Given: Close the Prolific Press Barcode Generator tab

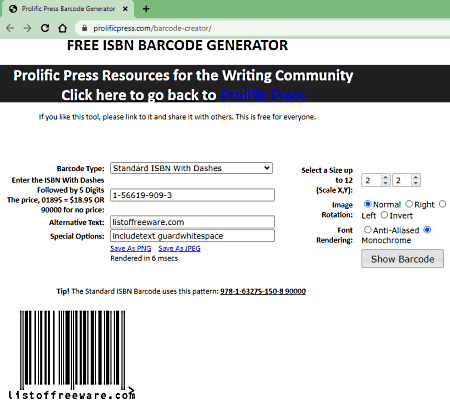Looking at the screenshot, I should click(x=125, y=9).
